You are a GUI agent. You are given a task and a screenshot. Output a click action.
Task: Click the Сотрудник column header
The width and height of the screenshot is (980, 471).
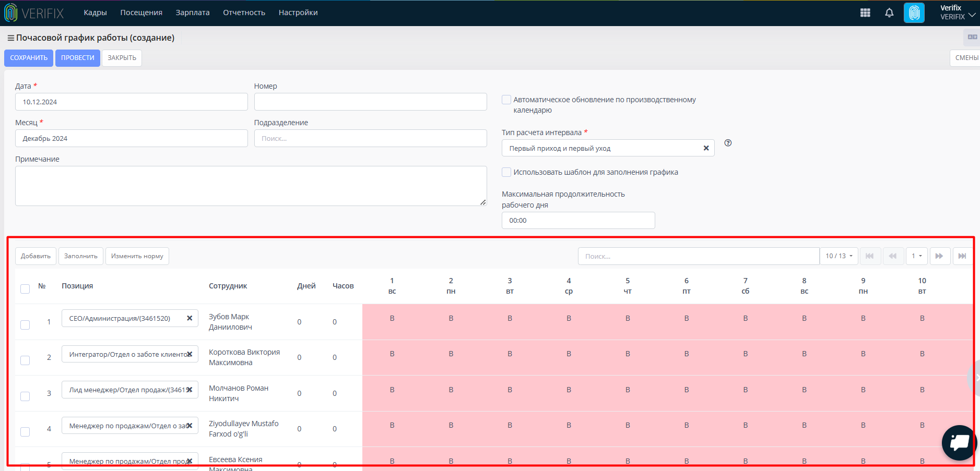coord(228,286)
